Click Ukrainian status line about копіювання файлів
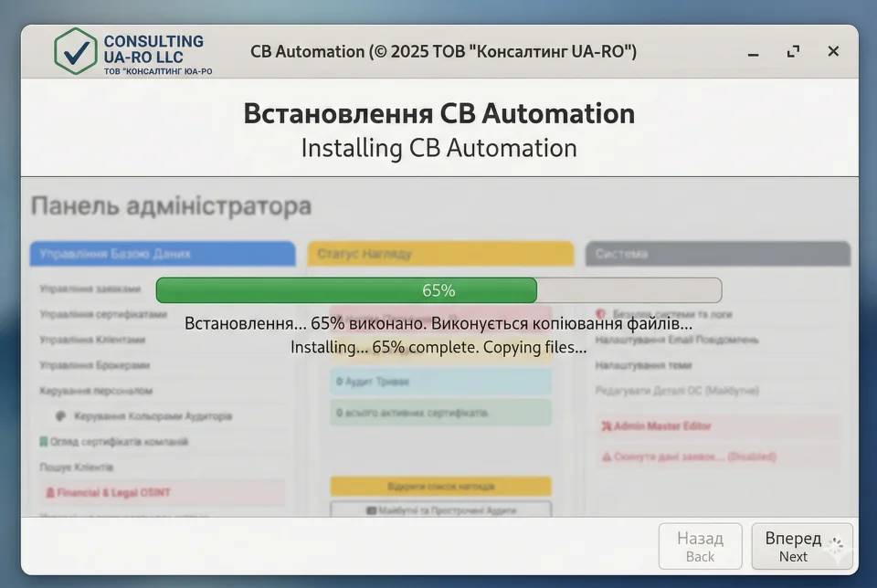 coord(438,323)
